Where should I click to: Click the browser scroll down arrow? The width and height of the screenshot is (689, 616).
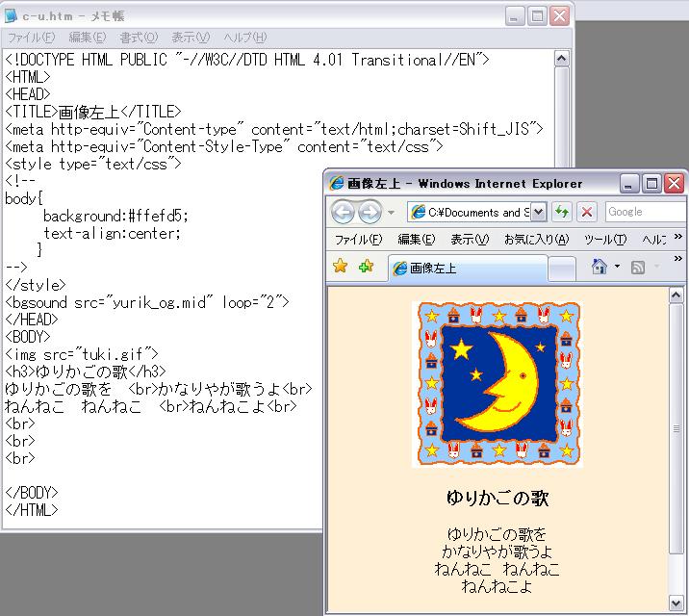[676, 603]
